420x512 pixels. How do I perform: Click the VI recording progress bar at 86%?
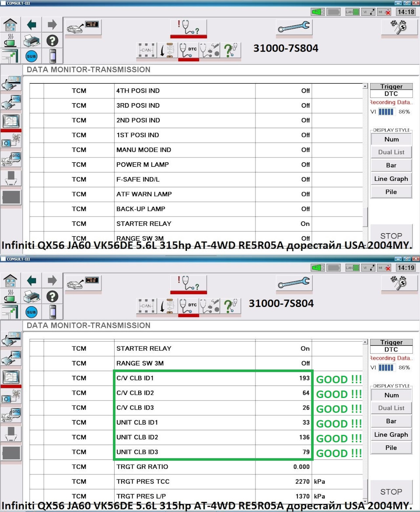pyautogui.click(x=387, y=112)
